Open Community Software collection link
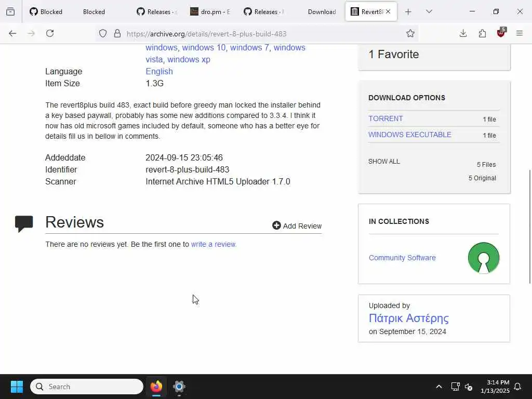 (x=402, y=258)
